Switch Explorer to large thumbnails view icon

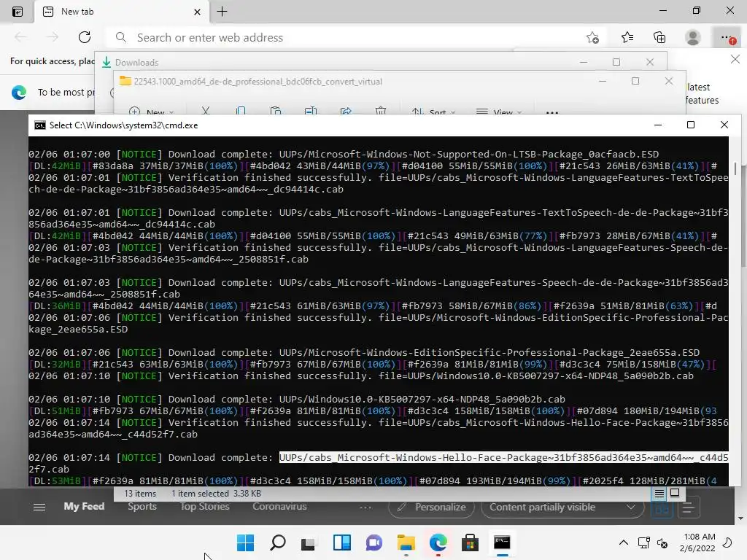[x=675, y=493]
